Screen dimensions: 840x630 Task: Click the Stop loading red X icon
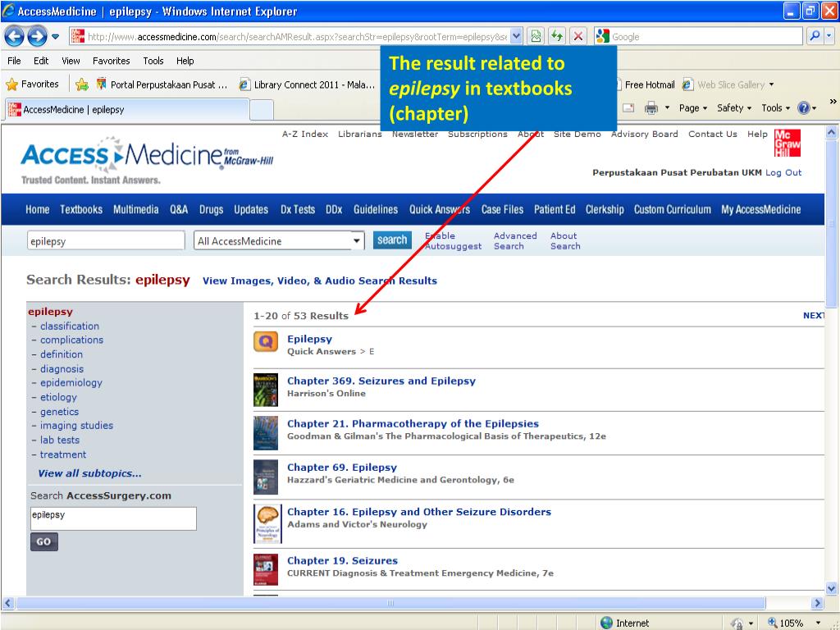(x=578, y=36)
